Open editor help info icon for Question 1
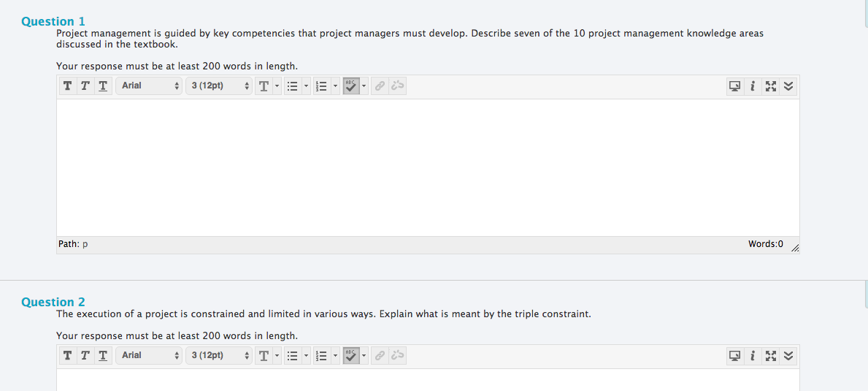Screen dimensions: 868x391 [x=753, y=86]
